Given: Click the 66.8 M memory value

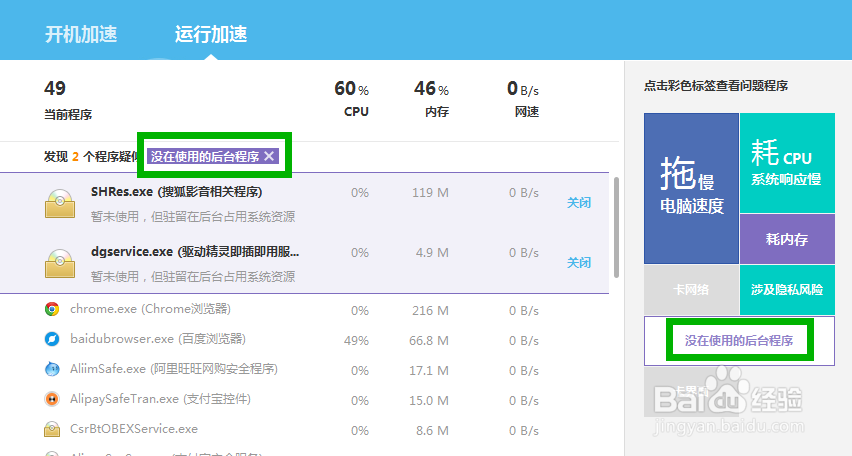Looking at the screenshot, I should [429, 341].
